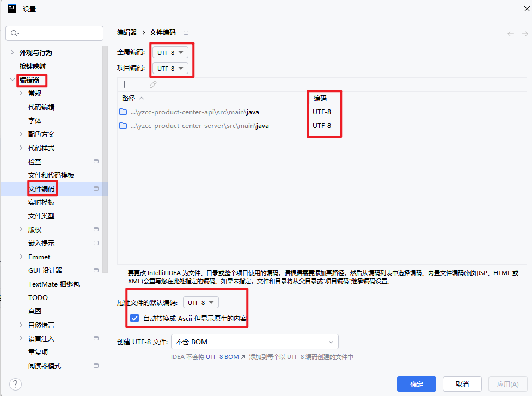
Task: Click the folder icon beside product-center-server path
Action: (124, 125)
